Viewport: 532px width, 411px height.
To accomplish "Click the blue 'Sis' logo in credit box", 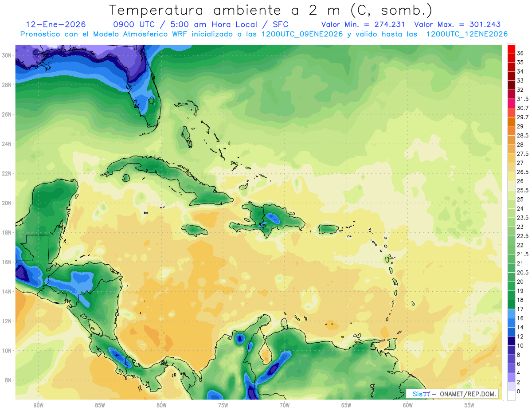I will click(418, 394).
